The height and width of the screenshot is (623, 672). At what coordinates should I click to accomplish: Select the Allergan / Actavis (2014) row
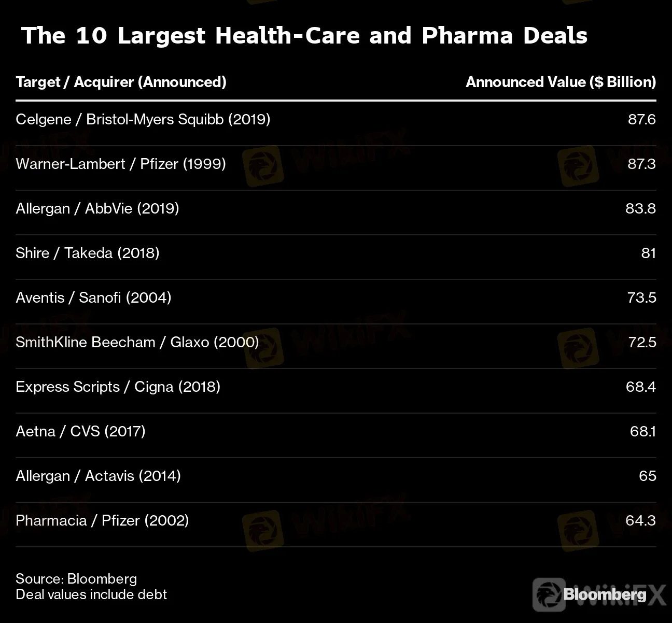(x=98, y=476)
